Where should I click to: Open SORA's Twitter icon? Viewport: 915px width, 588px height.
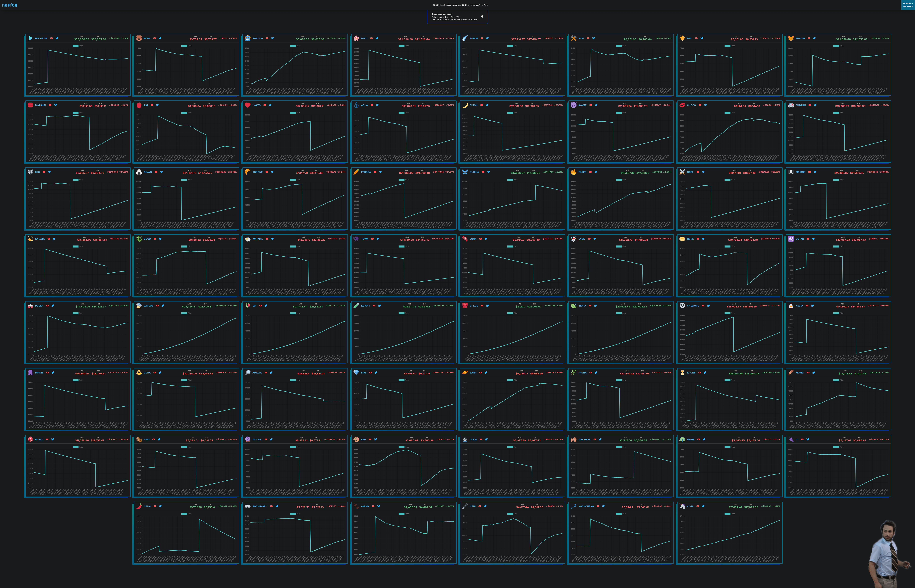(x=160, y=38)
